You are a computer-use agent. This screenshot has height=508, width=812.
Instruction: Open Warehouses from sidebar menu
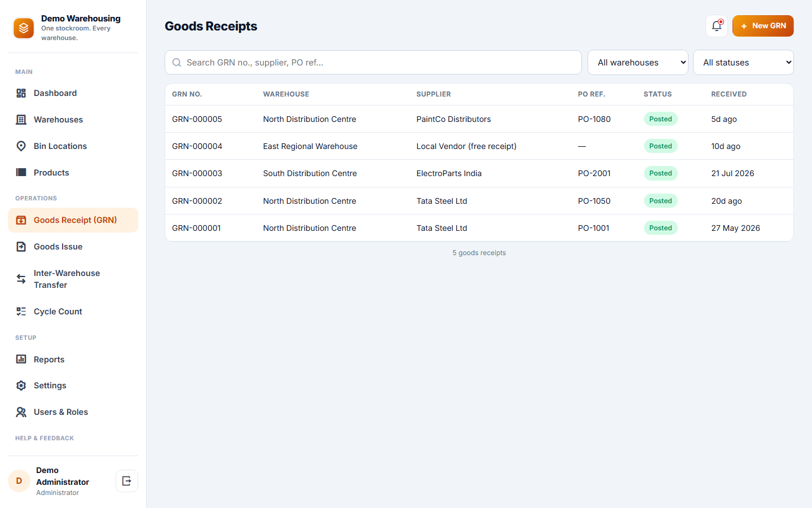[73, 120]
